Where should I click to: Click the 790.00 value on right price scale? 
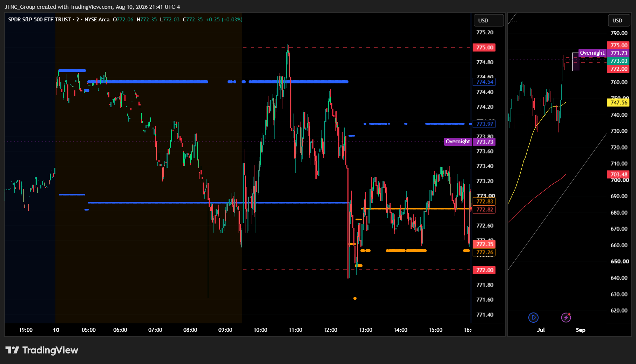tap(619, 33)
